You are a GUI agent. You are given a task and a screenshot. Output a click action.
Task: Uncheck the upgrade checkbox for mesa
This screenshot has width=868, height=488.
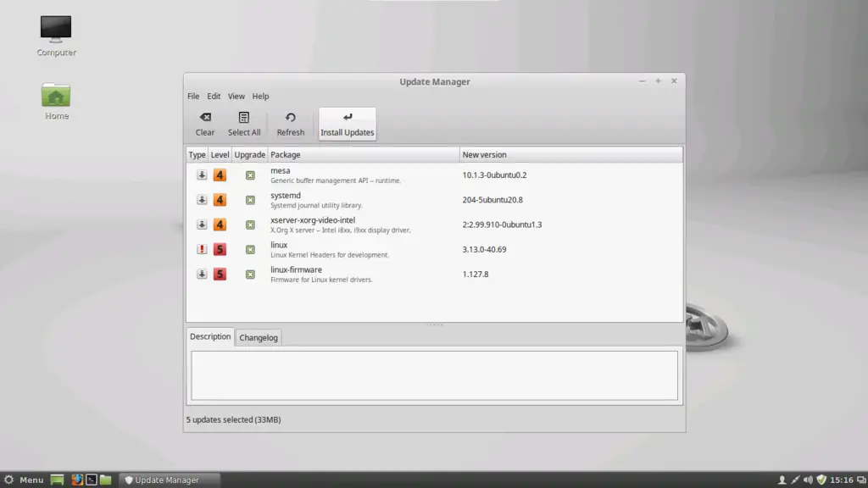click(250, 175)
